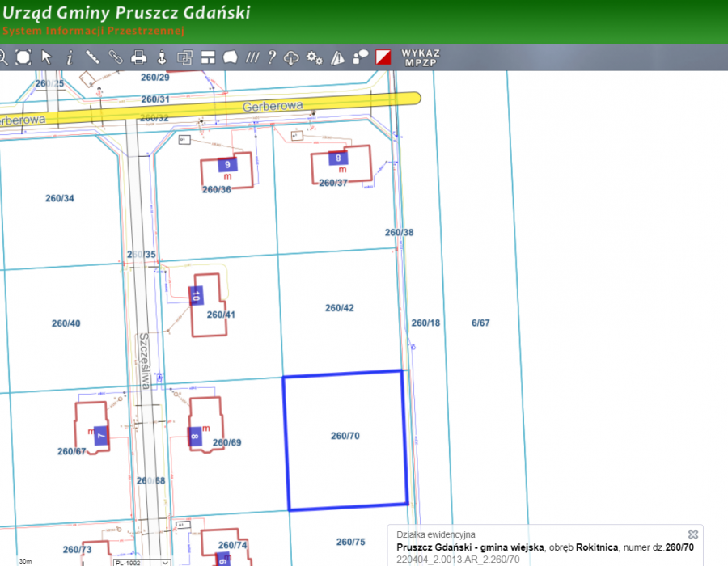The image size is (728, 566).
Task: Click the chain link icon
Action: (116, 57)
